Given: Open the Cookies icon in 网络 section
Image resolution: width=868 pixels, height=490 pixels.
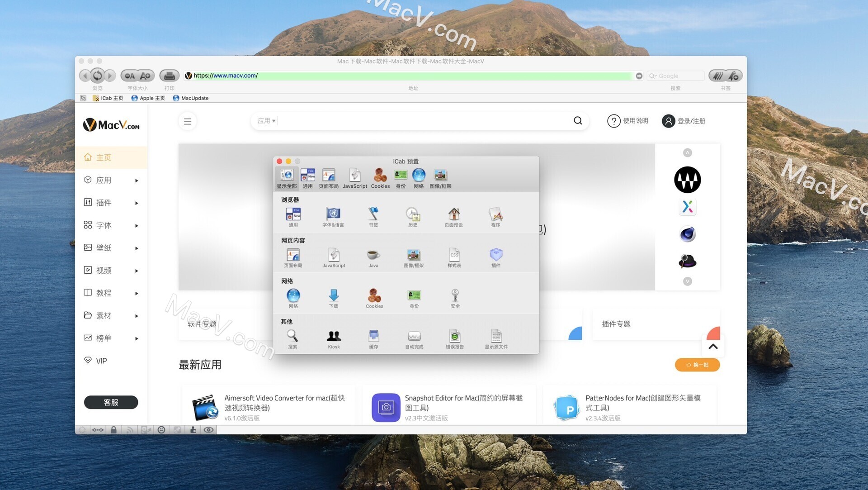Looking at the screenshot, I should tap(374, 298).
